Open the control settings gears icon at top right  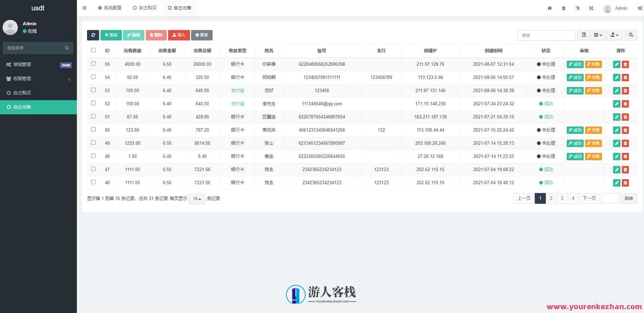pos(640,8)
